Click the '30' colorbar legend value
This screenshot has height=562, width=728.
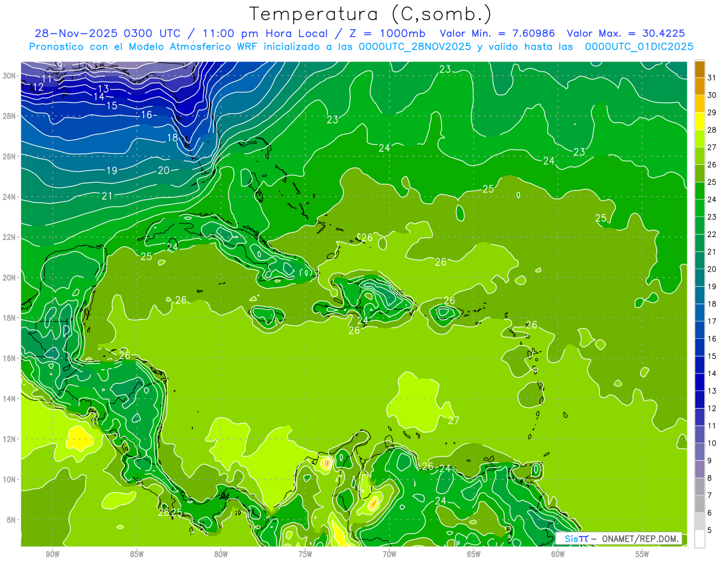[x=712, y=95]
